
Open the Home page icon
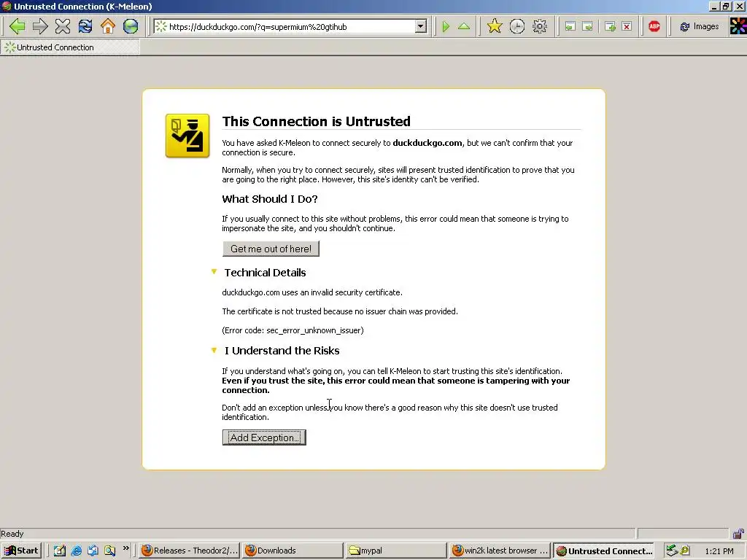pyautogui.click(x=108, y=26)
